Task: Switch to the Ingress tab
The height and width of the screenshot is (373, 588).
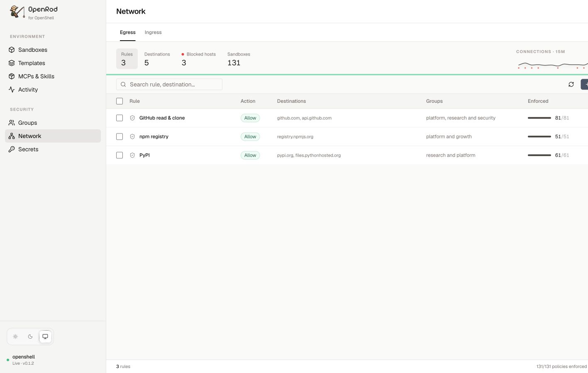Action: (153, 32)
